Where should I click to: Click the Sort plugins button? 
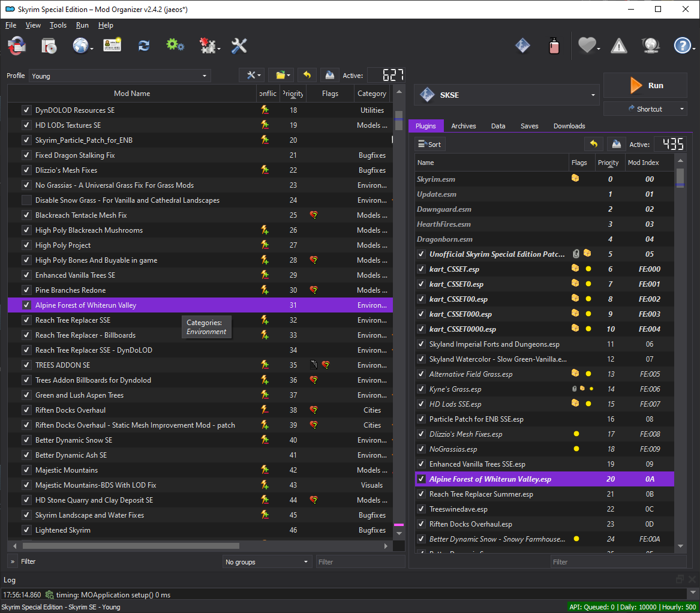click(x=429, y=144)
